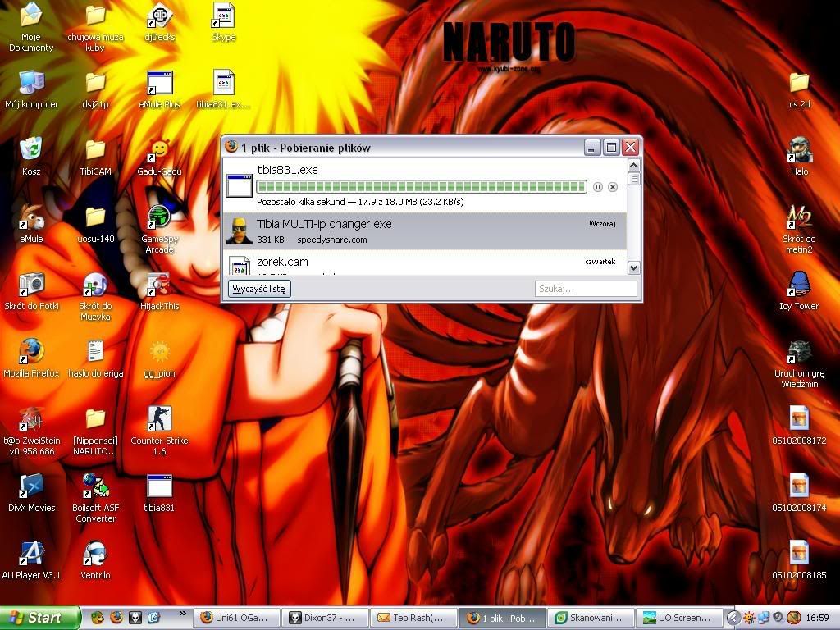Open the Kosz recycle bin icon
This screenshot has height=630, width=840.
[x=31, y=157]
